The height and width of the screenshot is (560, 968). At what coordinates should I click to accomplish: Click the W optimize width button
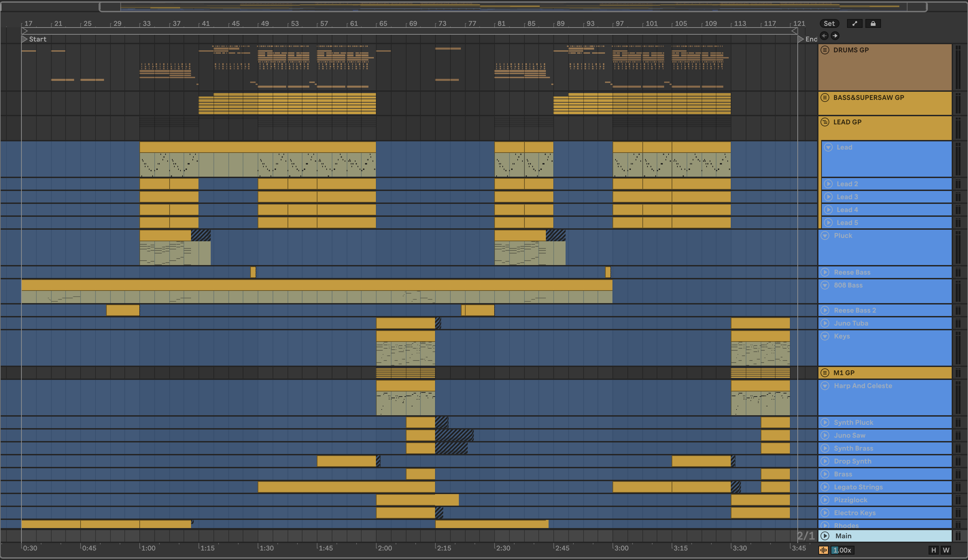[946, 550]
